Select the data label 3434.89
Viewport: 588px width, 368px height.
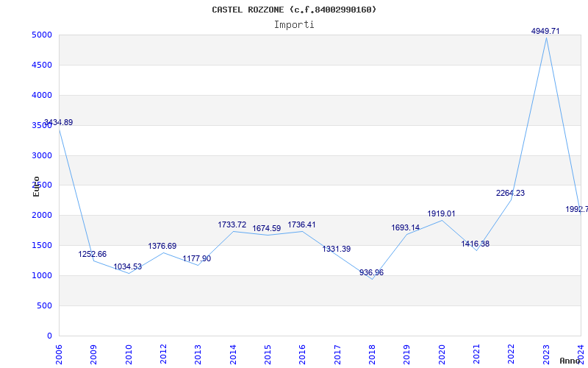(59, 122)
